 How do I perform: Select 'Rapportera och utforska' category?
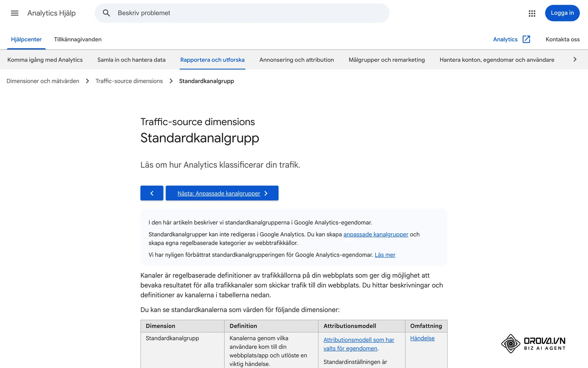pos(212,60)
